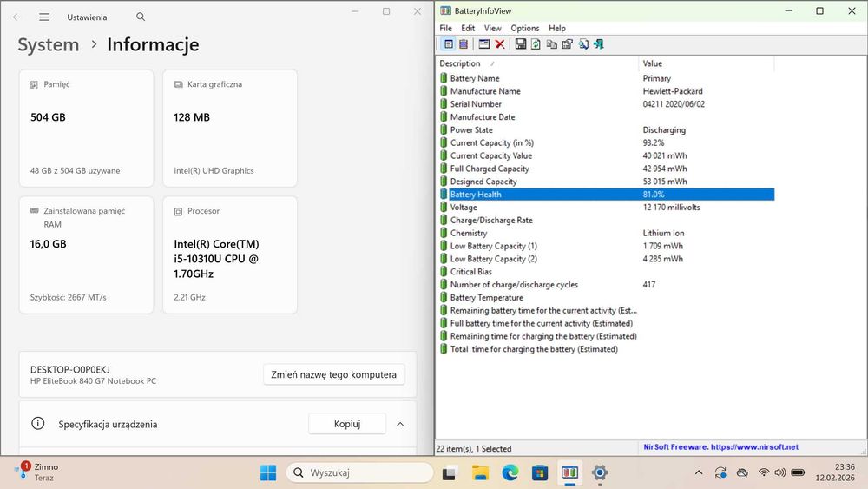The height and width of the screenshot is (489, 868).
Task: Open Edit menu in BatteryInfoView
Action: pyautogui.click(x=468, y=29)
